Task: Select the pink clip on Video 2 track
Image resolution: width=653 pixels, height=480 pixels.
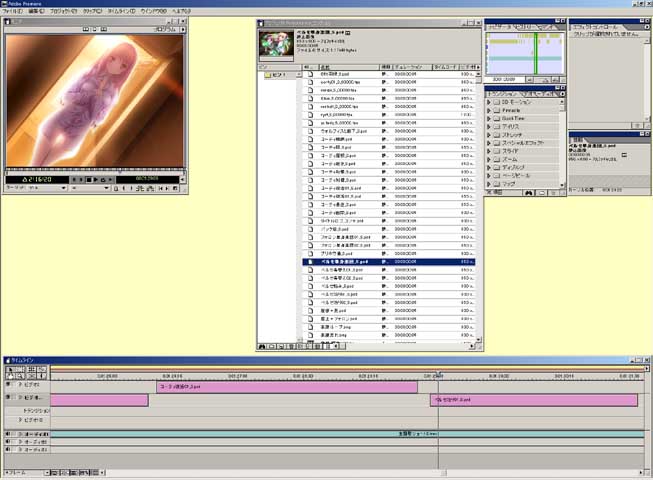Action: [287, 387]
